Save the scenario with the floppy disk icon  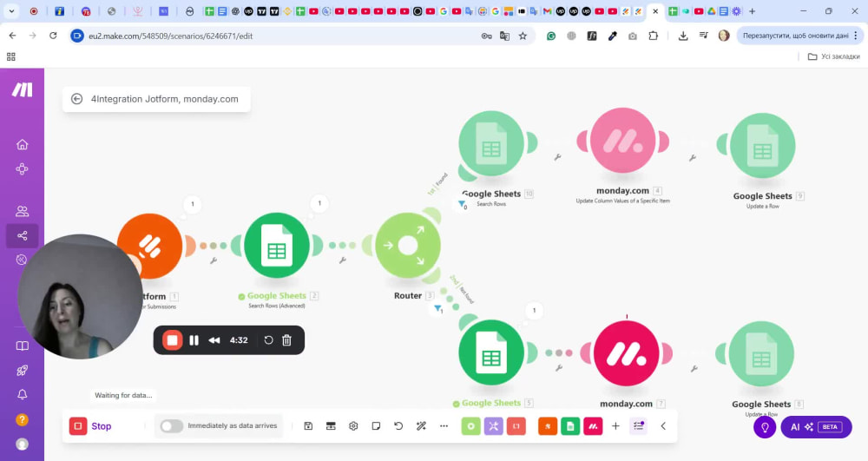pos(308,426)
